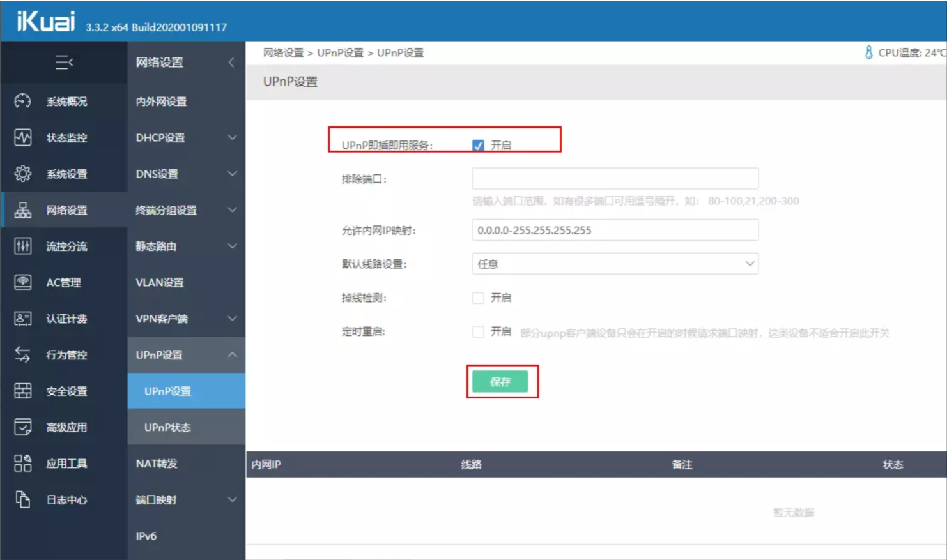Go to 状态监控 in sidebar

(66, 137)
